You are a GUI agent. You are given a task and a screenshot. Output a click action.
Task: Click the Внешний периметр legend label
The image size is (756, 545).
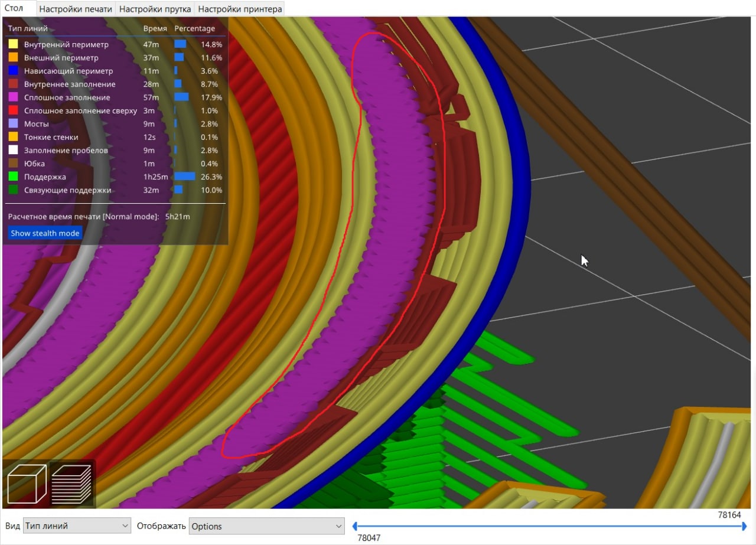coord(61,58)
